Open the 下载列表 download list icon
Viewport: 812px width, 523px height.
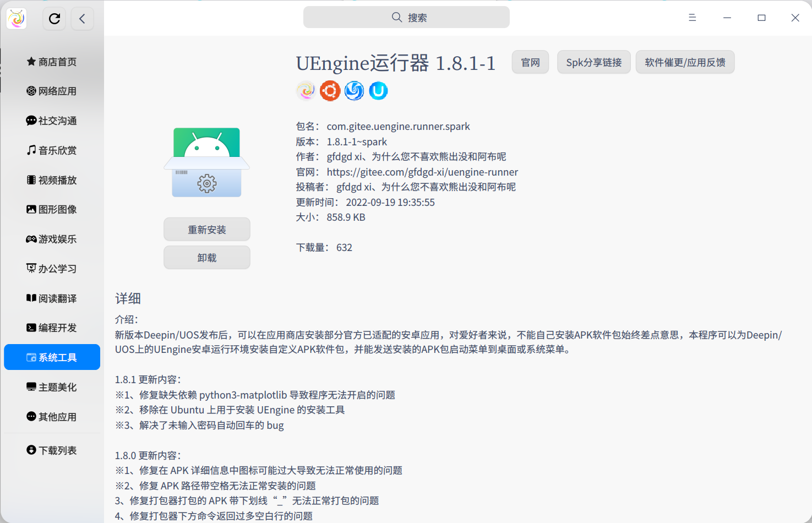[31, 450]
